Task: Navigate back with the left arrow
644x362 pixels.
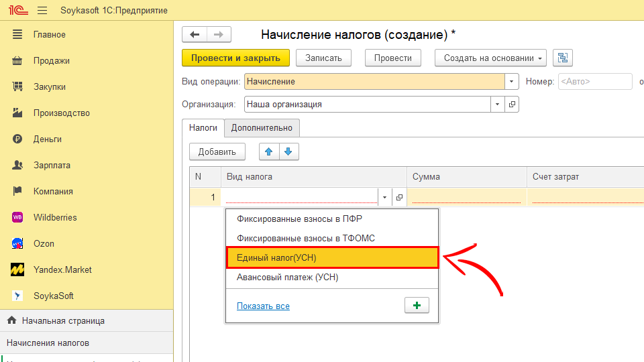Action: 195,34
